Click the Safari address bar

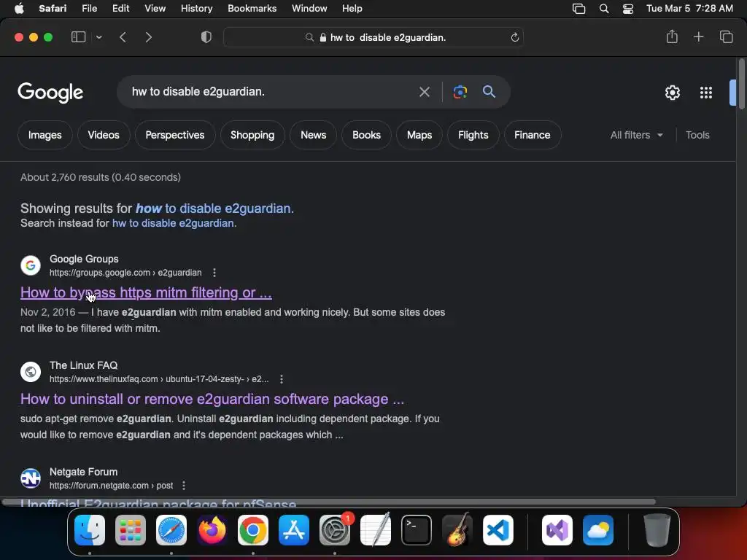tap(373, 37)
